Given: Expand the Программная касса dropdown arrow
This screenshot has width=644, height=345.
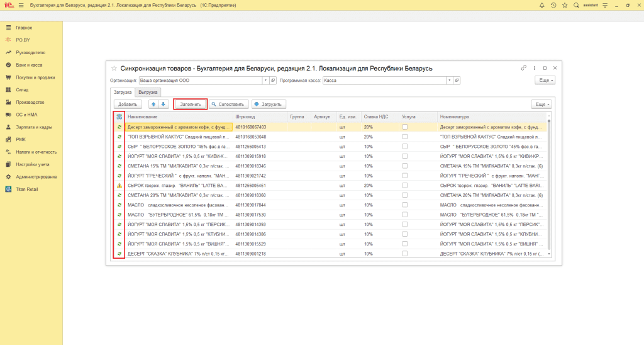Looking at the screenshot, I should pyautogui.click(x=449, y=81).
